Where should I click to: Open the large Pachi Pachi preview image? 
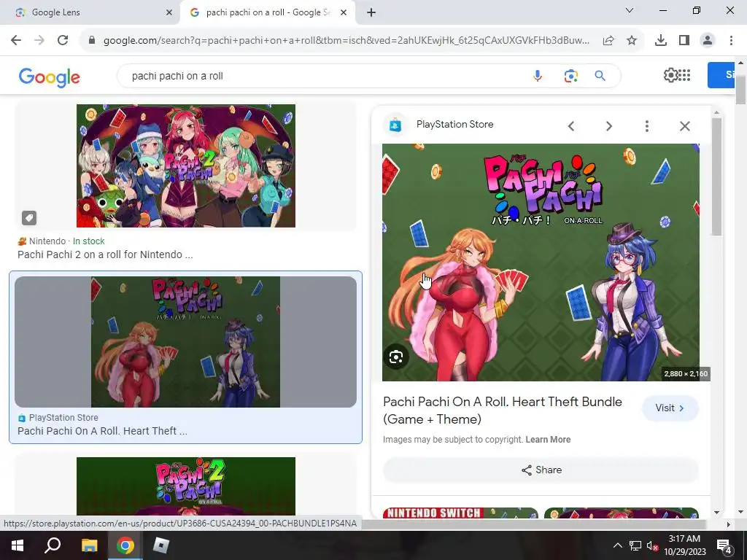541,262
